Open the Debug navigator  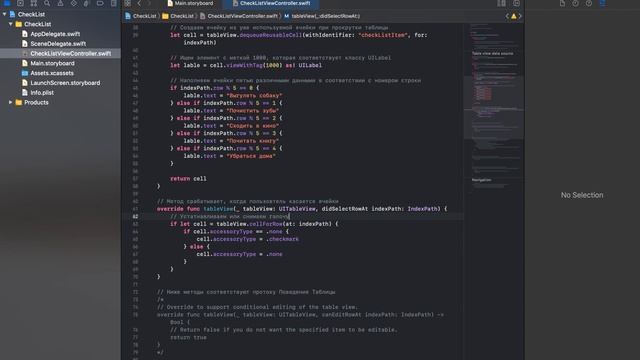click(x=87, y=3)
